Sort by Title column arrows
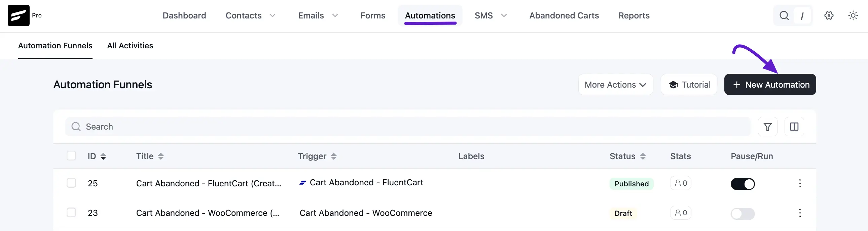Image resolution: width=868 pixels, height=231 pixels. point(161,156)
